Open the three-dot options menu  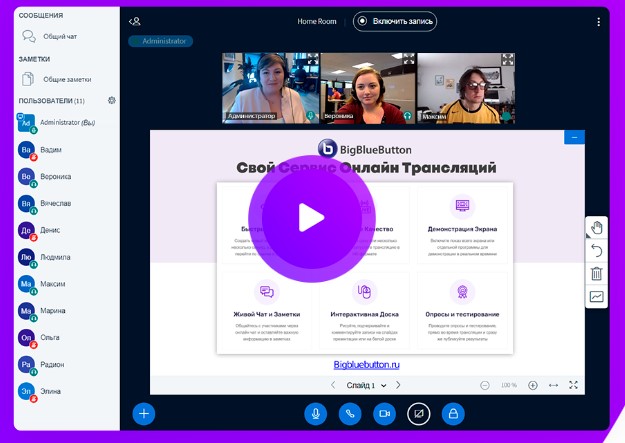(x=599, y=21)
